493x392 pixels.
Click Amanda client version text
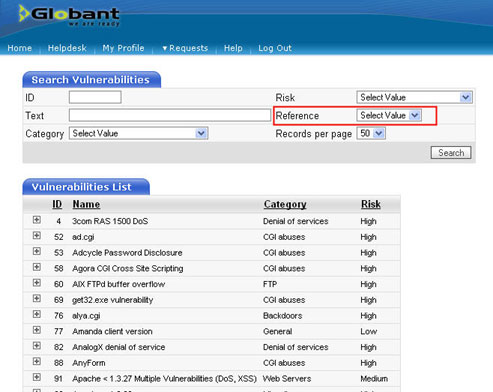pyautogui.click(x=112, y=331)
